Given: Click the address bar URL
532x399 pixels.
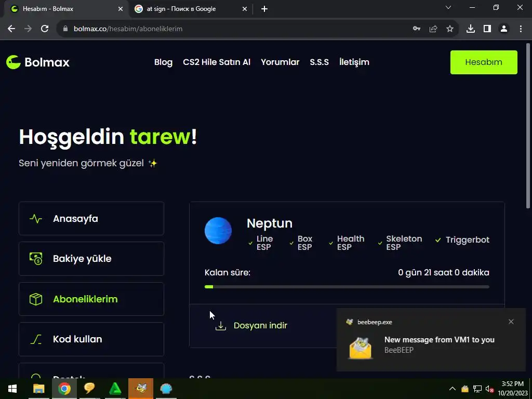Looking at the screenshot, I should pyautogui.click(x=128, y=29).
